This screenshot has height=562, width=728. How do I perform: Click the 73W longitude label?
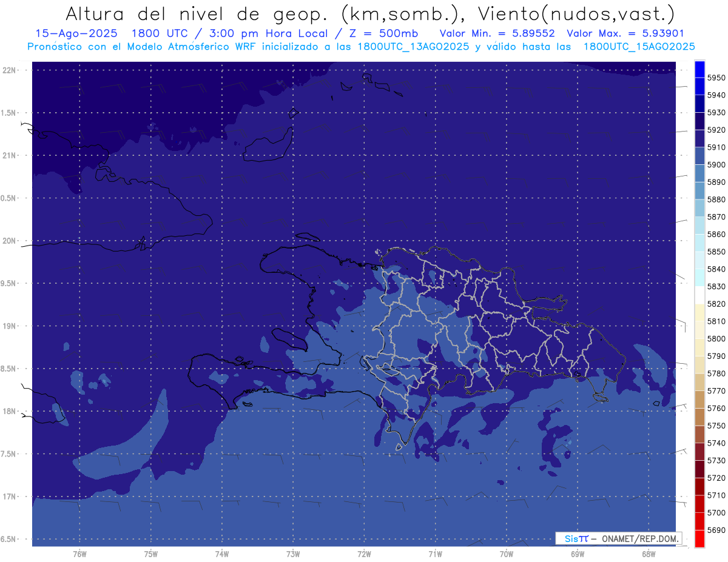pos(293,554)
